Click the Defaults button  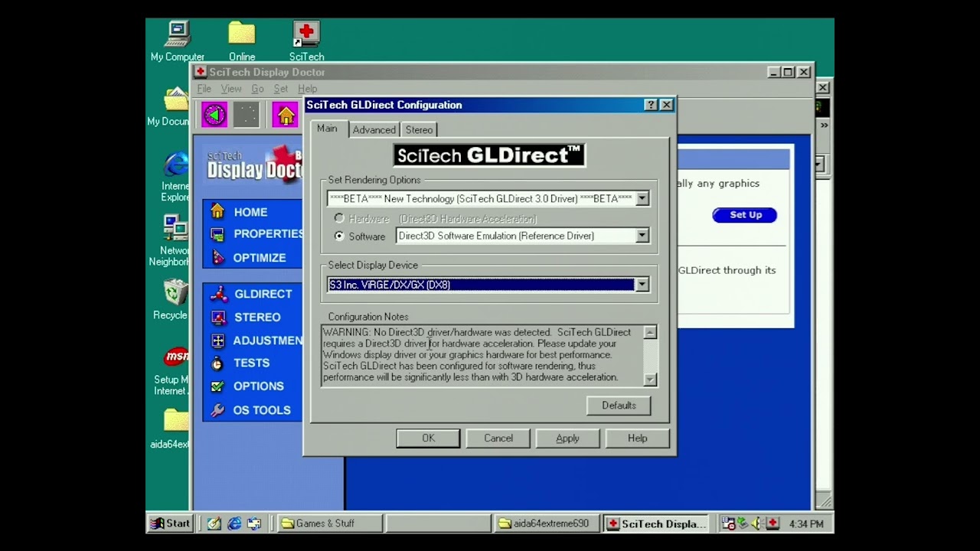619,406
